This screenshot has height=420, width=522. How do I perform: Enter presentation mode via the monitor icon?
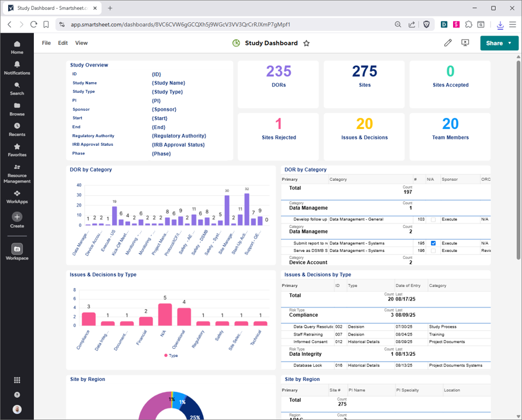[x=465, y=43]
